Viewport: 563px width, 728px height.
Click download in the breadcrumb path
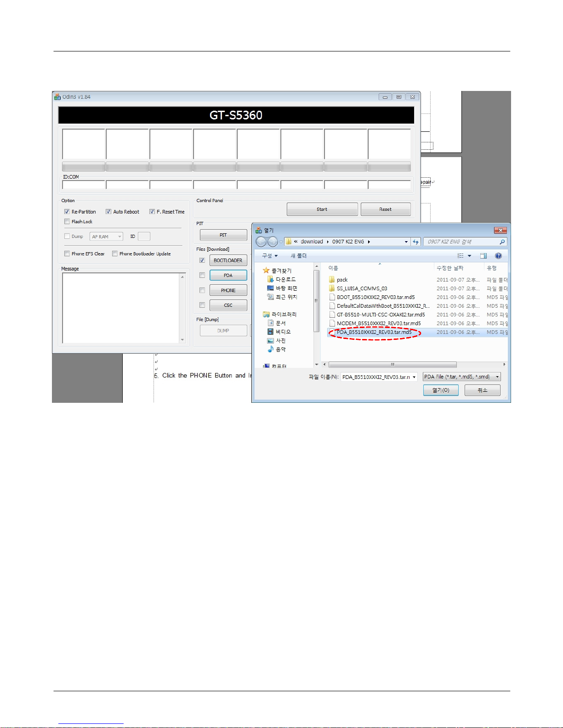pos(312,242)
